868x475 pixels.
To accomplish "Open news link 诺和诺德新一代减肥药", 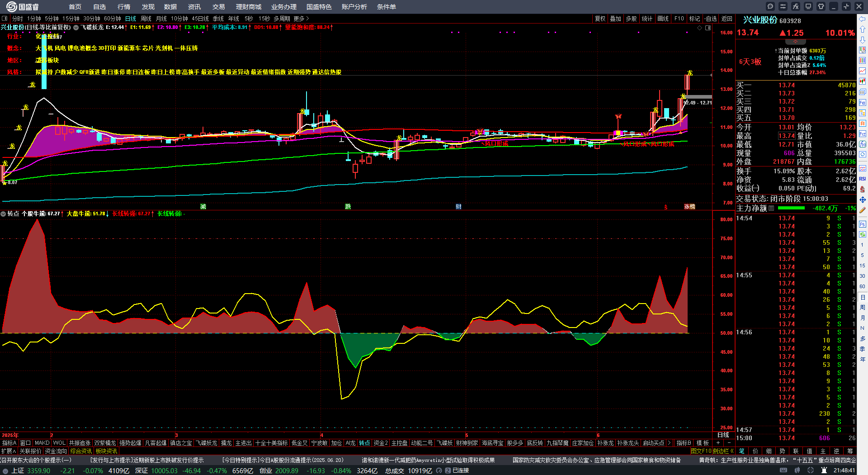I will (x=428, y=460).
